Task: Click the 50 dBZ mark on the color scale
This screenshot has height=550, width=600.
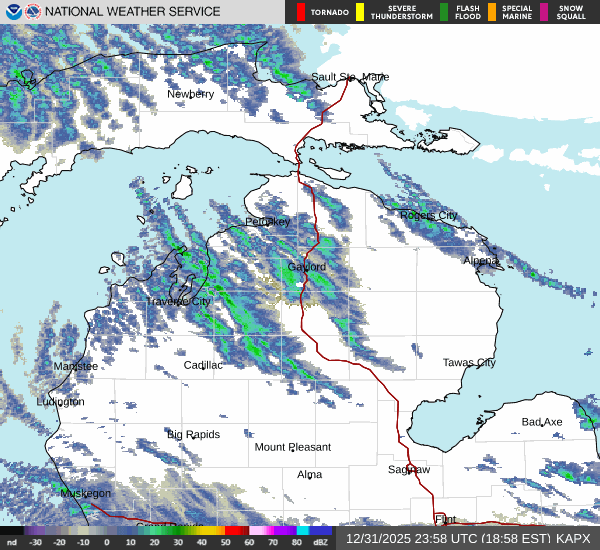Action: click(x=226, y=541)
